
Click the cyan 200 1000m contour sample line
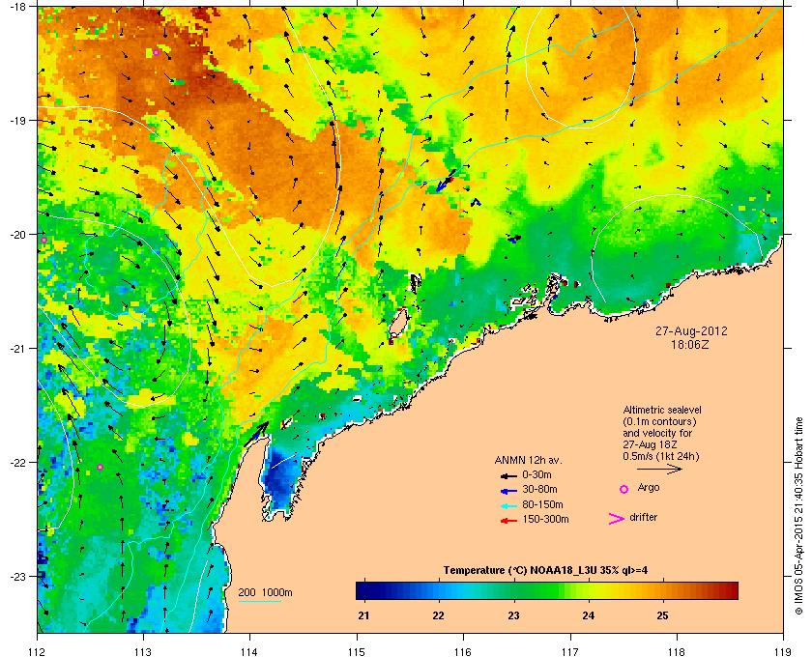tap(259, 601)
